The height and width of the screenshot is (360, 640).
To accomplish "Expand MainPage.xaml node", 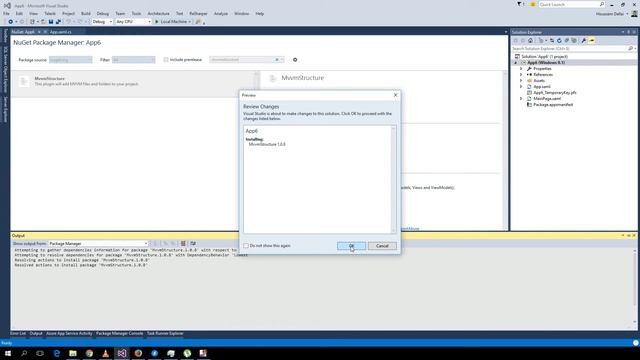I will click(x=521, y=98).
